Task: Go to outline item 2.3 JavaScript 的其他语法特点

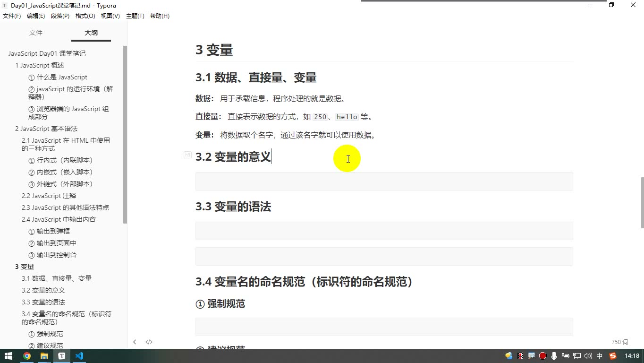Action: (65, 207)
